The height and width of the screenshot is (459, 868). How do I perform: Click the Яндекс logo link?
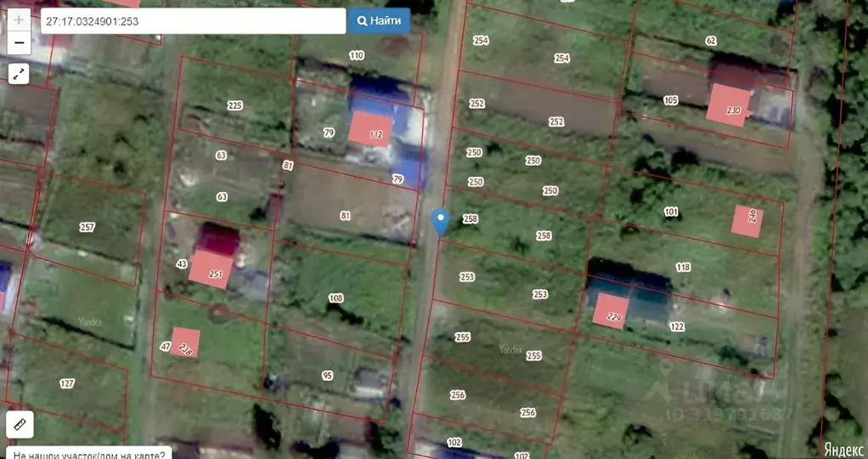point(843,449)
